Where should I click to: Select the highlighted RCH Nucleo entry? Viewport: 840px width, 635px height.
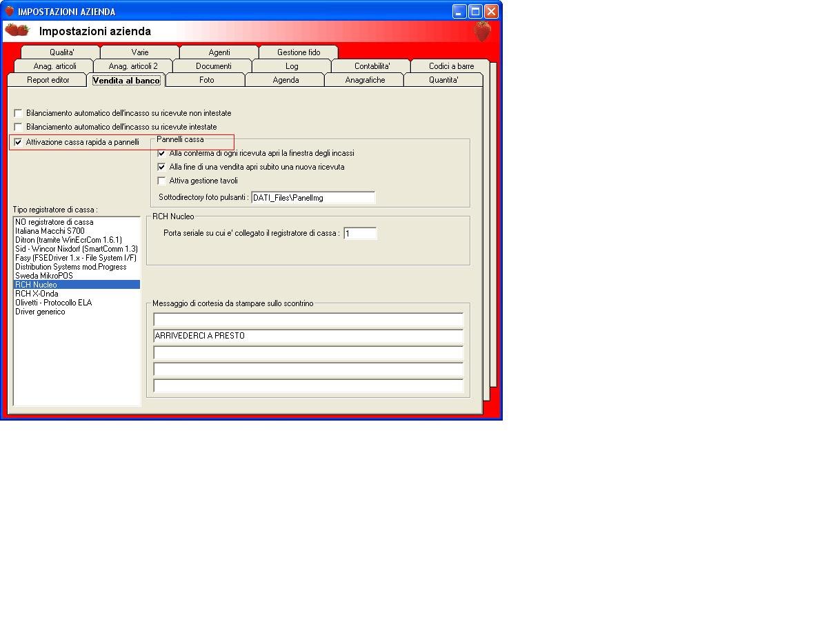77,285
